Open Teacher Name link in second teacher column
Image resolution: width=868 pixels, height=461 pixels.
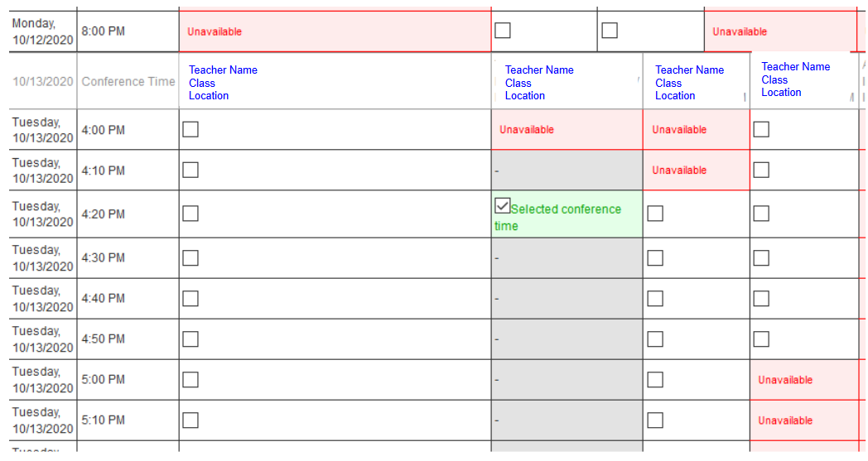[x=539, y=70]
